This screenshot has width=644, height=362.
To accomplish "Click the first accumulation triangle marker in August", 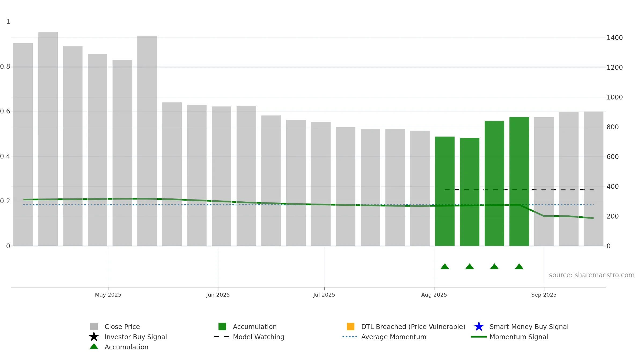I will [445, 266].
